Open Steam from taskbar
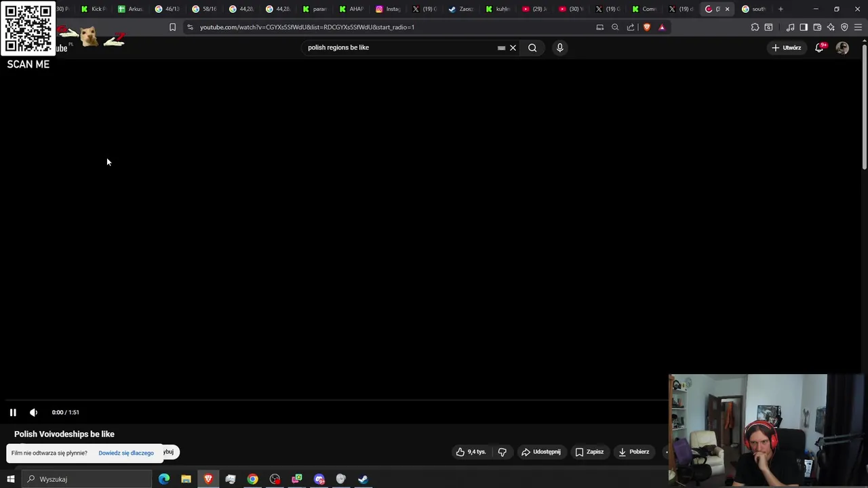This screenshot has width=868, height=488. click(363, 479)
